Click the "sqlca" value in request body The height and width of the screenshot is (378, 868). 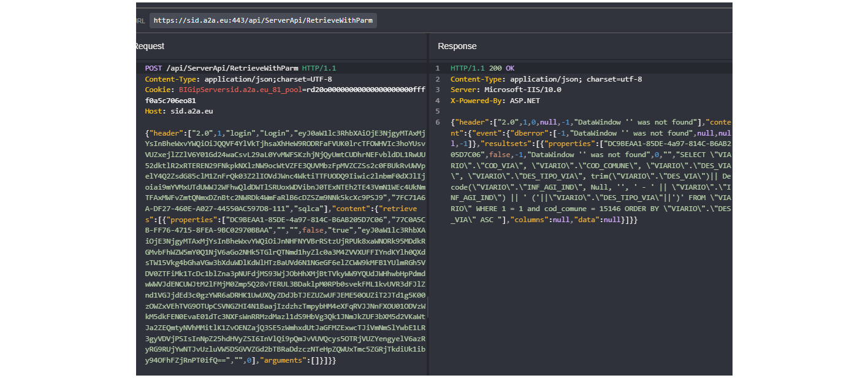[310, 207]
